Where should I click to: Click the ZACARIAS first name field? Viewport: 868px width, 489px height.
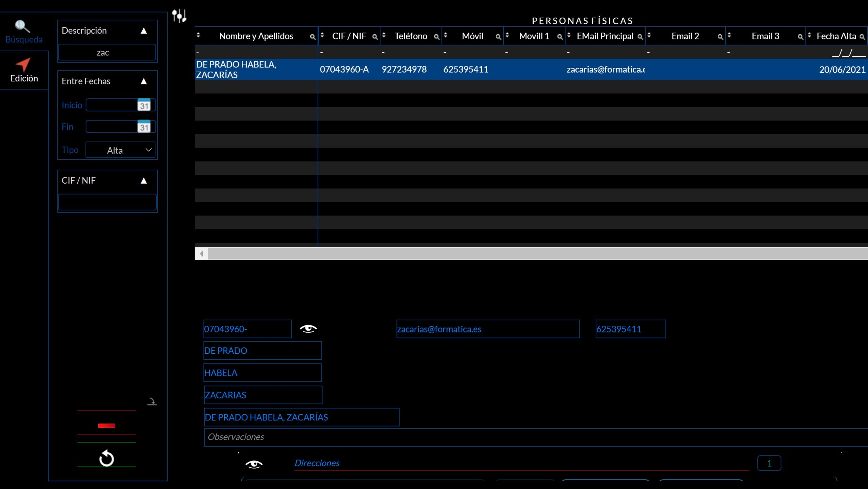(263, 395)
